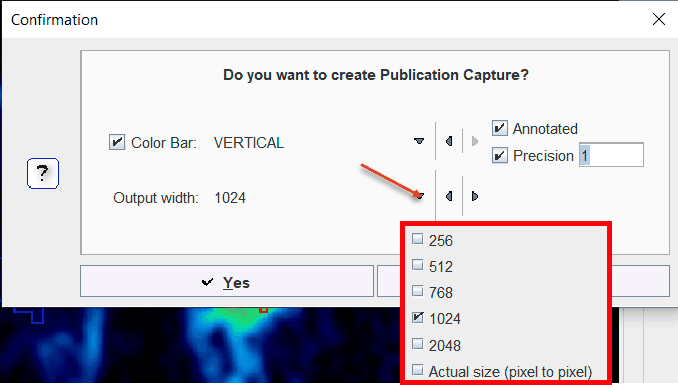The height and width of the screenshot is (385, 678).
Task: Click the Precision value field
Action: click(611, 155)
